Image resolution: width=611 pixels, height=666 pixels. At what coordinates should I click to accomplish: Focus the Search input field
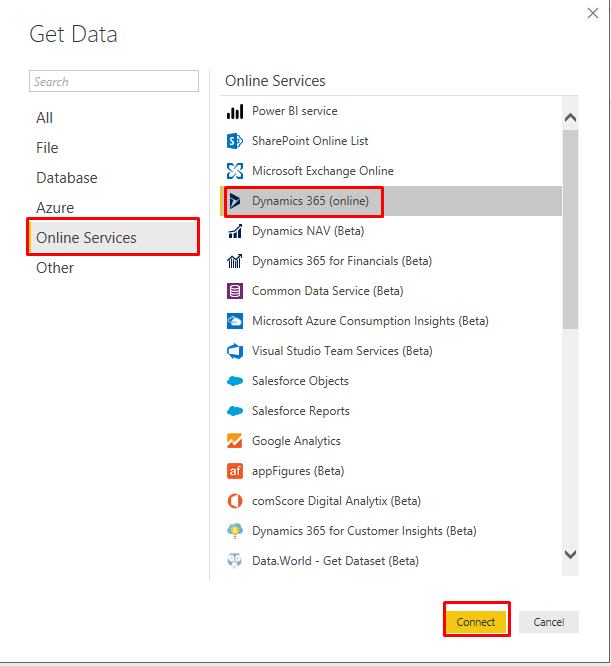(x=114, y=81)
